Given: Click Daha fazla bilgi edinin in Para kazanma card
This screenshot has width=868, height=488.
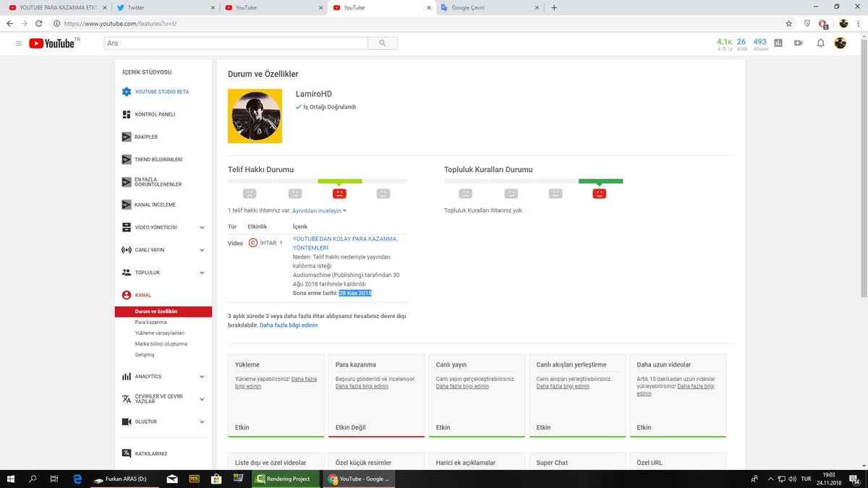Looking at the screenshot, I should pyautogui.click(x=362, y=386).
